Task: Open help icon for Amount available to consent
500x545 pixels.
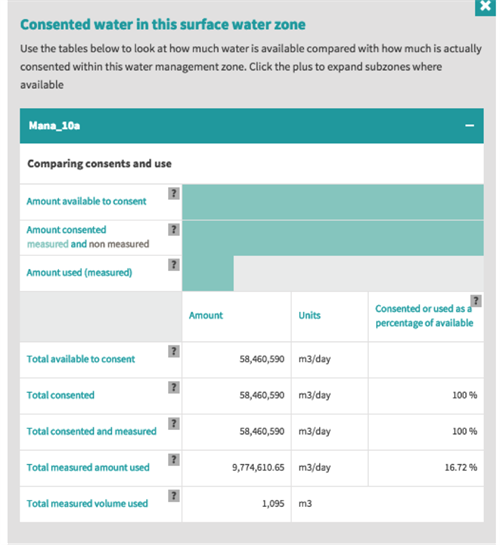Action: 174,193
